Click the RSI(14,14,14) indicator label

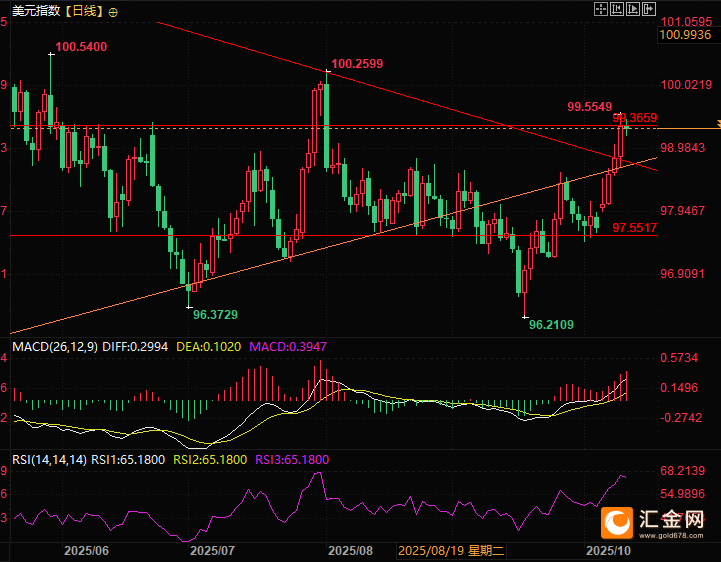tap(49, 459)
